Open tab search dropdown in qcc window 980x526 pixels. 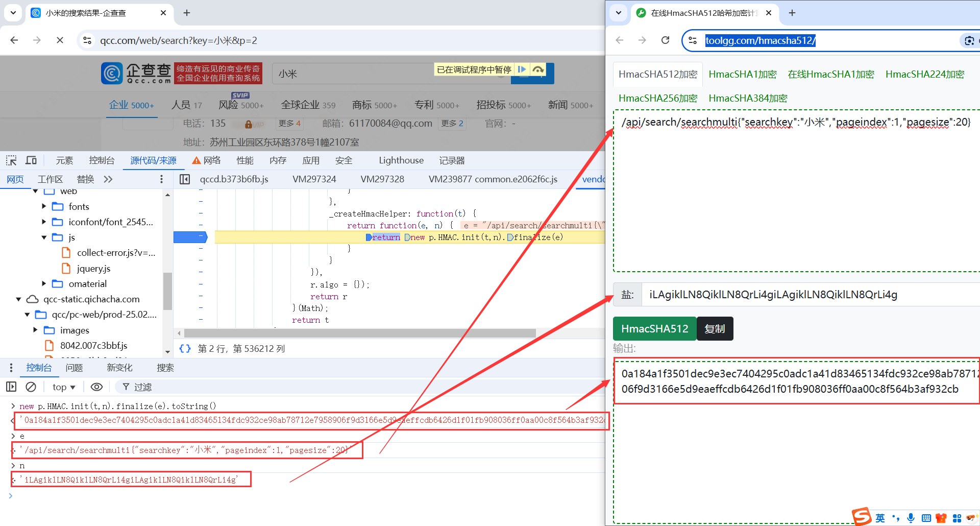click(13, 13)
